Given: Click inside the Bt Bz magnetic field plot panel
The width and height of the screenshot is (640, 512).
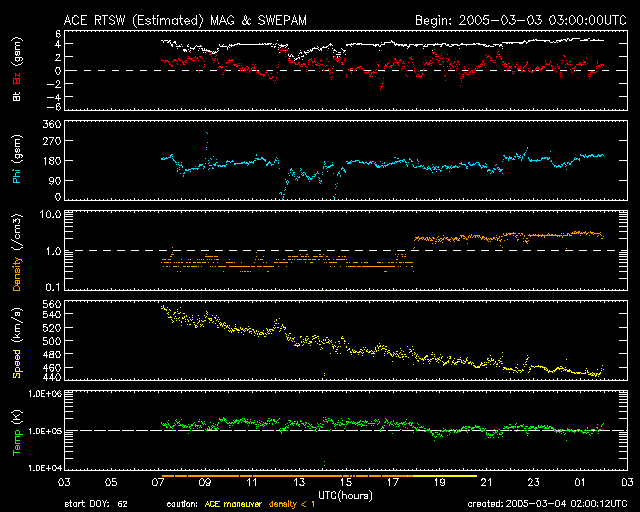Looking at the screenshot, I should tap(346, 70).
